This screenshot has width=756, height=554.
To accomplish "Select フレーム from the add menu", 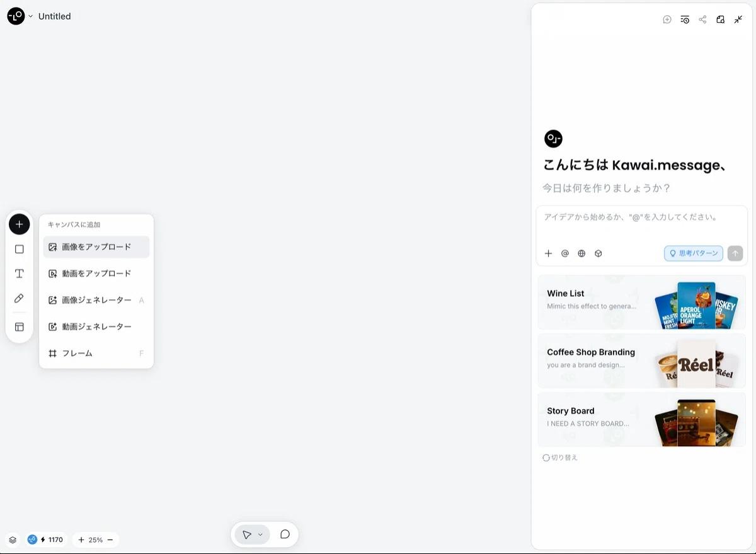I will (77, 354).
